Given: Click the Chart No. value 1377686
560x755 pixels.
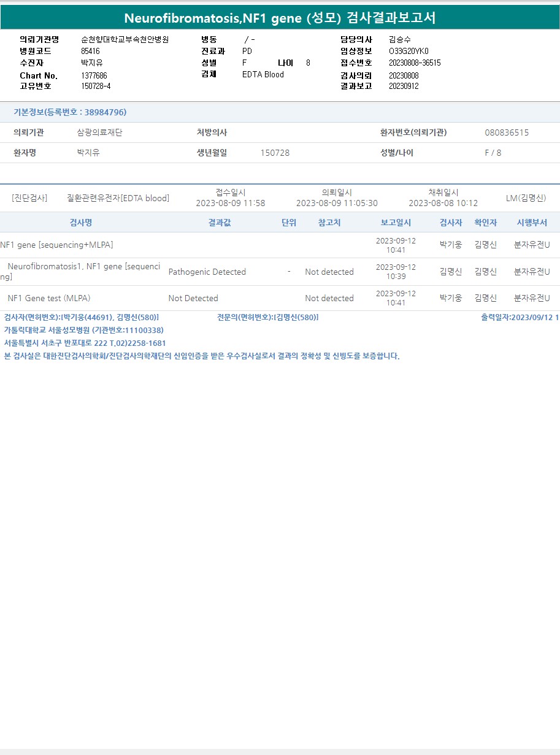Looking at the screenshot, I should [94, 75].
